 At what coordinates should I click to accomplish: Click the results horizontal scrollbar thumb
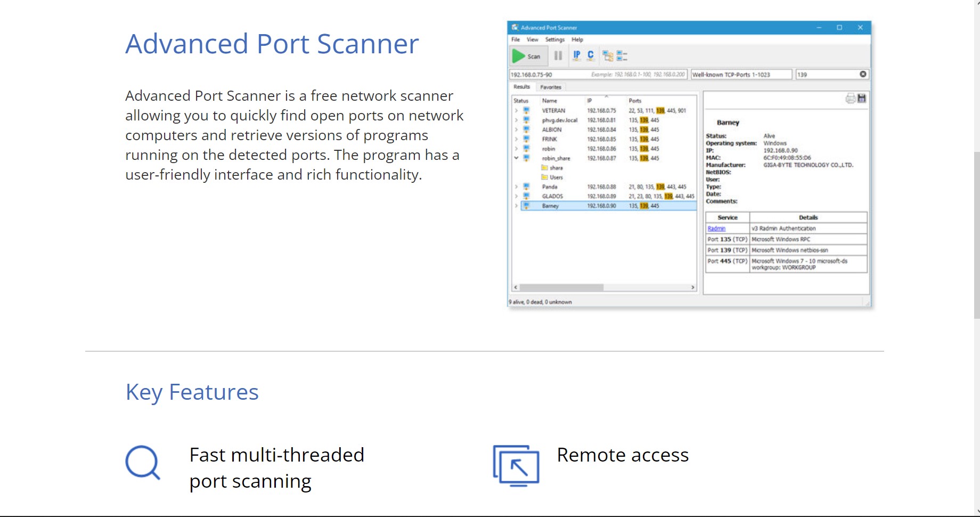coord(561,287)
